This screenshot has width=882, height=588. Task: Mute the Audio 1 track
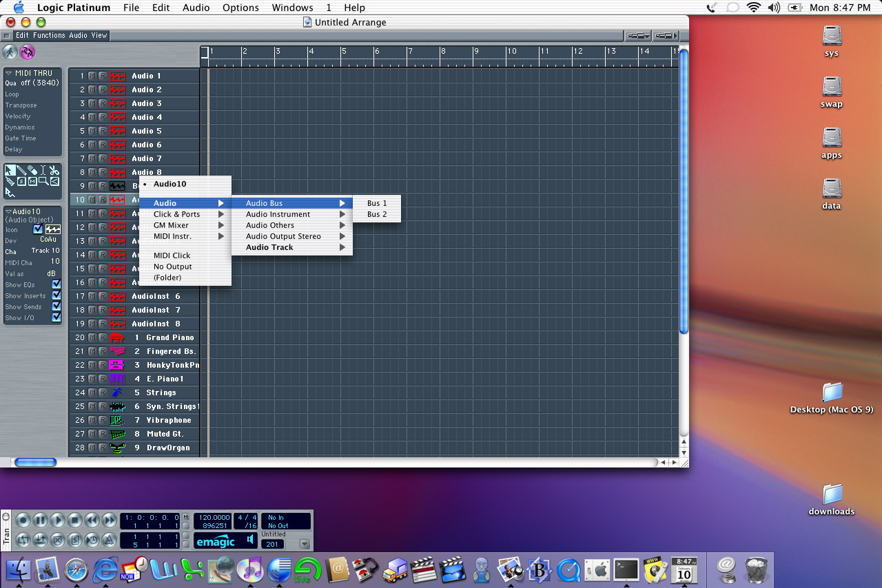tap(92, 76)
